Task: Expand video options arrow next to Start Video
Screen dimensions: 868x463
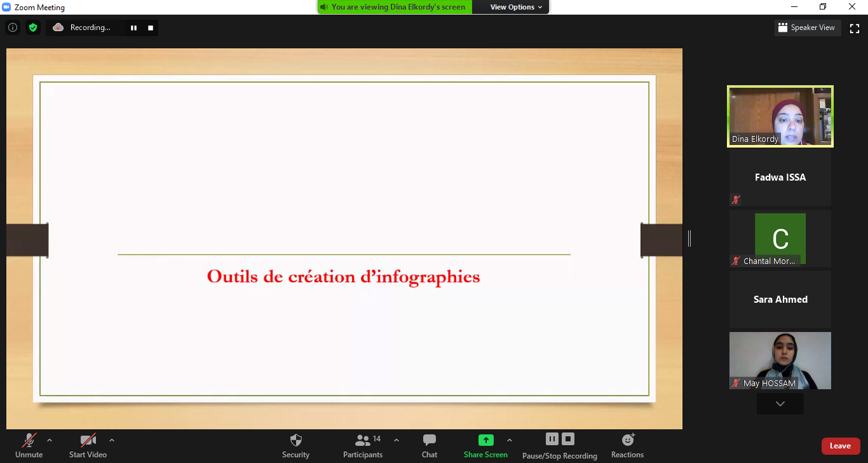Action: [112, 440]
